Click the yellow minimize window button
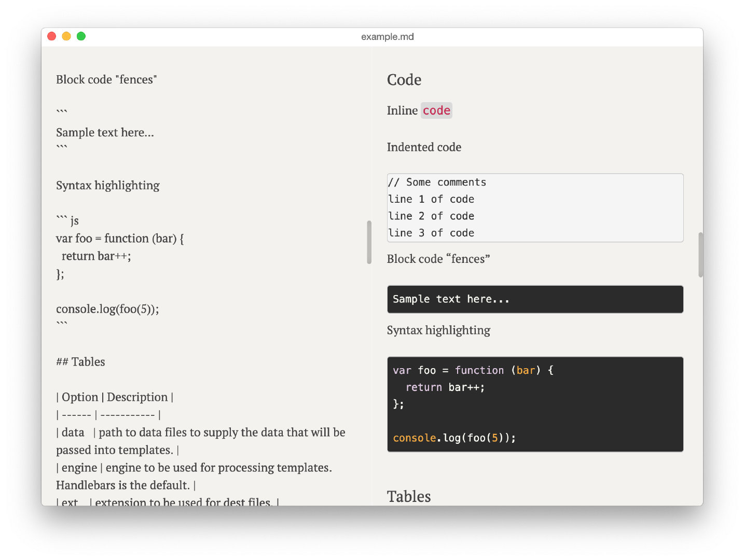Screen dimensions: 744x560 pyautogui.click(x=66, y=36)
